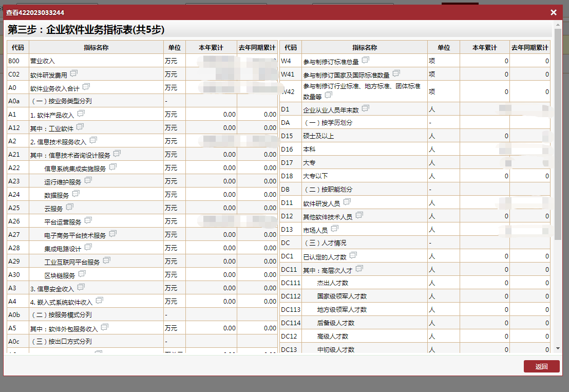Close the 查看422023033244 dialog
The width and height of the screenshot is (569, 392).
coord(554,12)
